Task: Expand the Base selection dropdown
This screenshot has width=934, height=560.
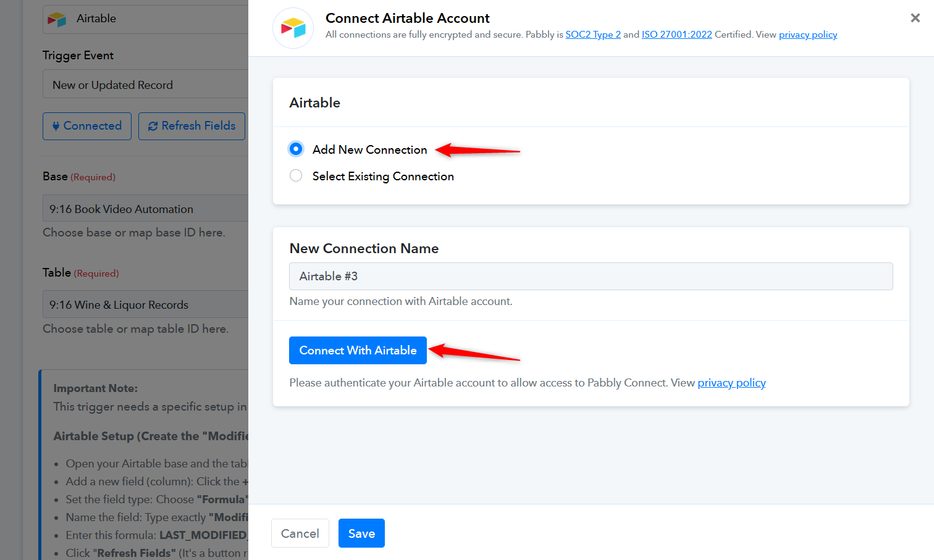Action: pyautogui.click(x=146, y=209)
